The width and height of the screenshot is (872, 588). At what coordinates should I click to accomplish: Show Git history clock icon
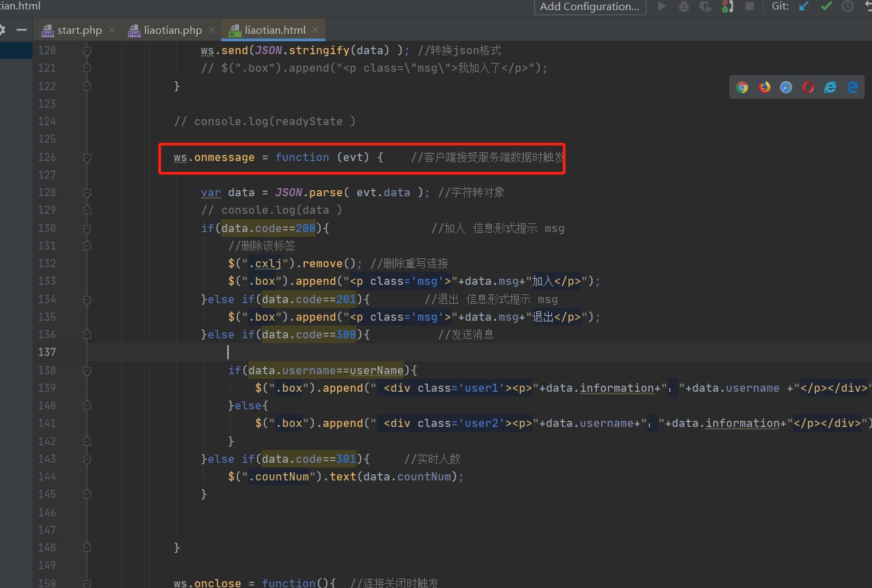tap(848, 7)
